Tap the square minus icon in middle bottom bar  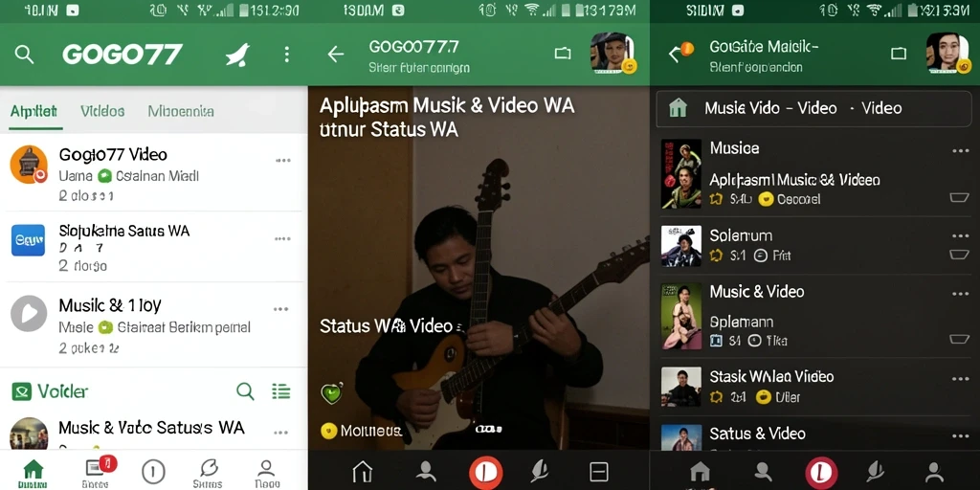click(599, 472)
